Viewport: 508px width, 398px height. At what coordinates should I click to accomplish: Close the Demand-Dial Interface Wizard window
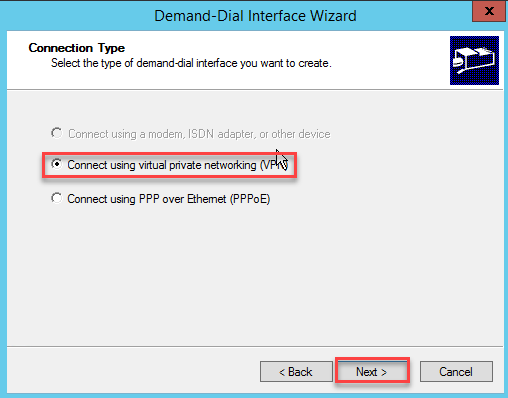coord(489,11)
